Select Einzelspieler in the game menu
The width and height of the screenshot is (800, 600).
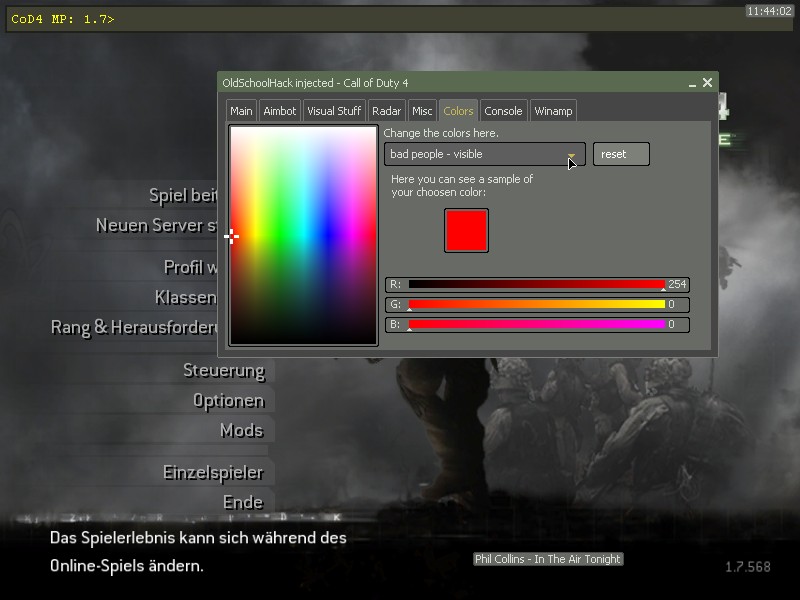[x=213, y=472]
